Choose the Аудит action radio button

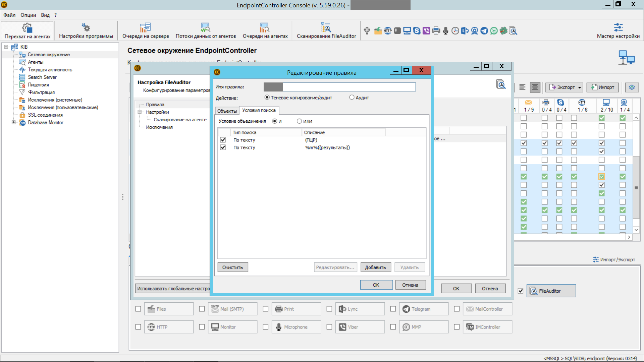[x=352, y=98]
